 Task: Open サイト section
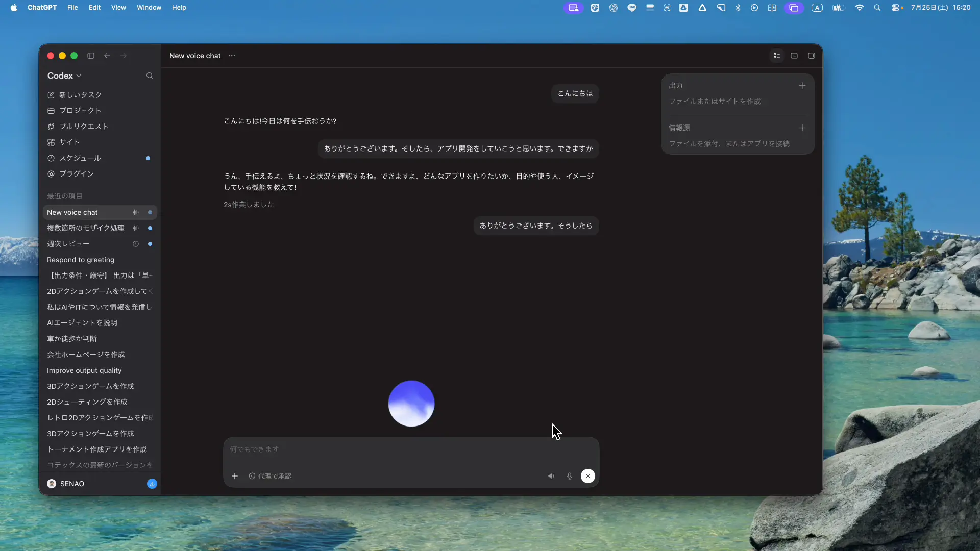(100, 142)
